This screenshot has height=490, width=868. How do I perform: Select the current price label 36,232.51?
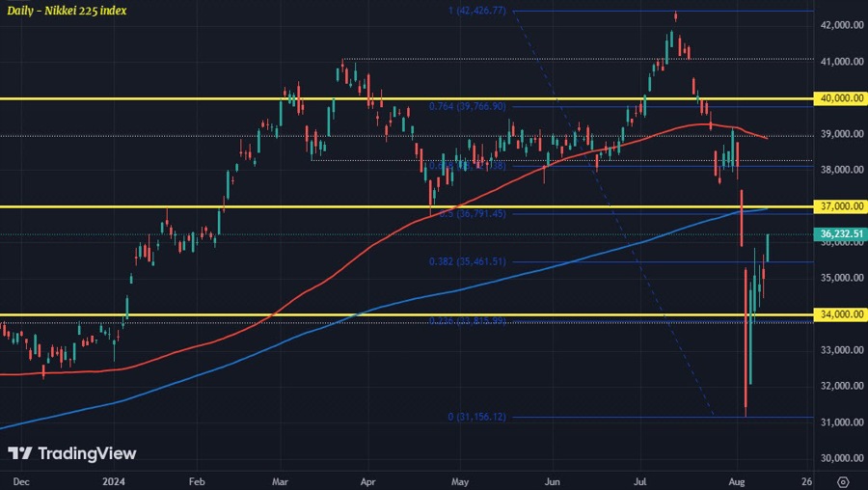pyautogui.click(x=841, y=233)
